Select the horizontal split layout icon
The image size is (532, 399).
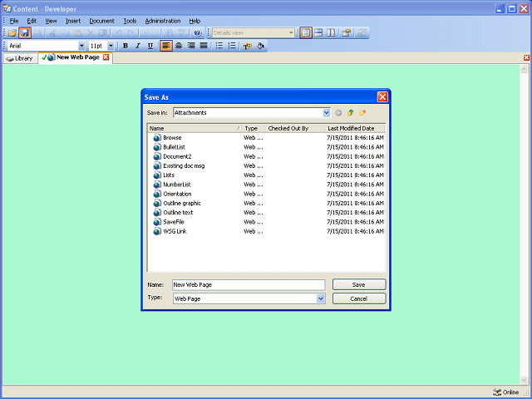click(x=318, y=33)
